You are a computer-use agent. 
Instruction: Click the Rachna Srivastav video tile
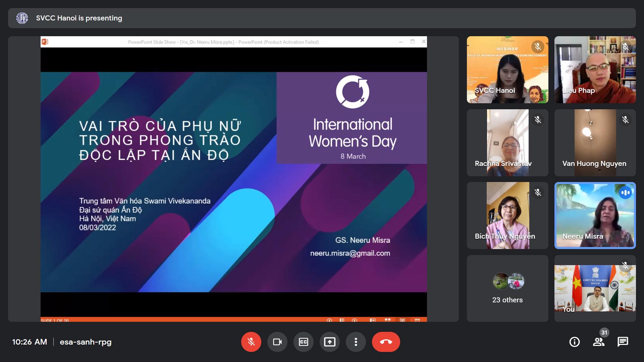(507, 143)
